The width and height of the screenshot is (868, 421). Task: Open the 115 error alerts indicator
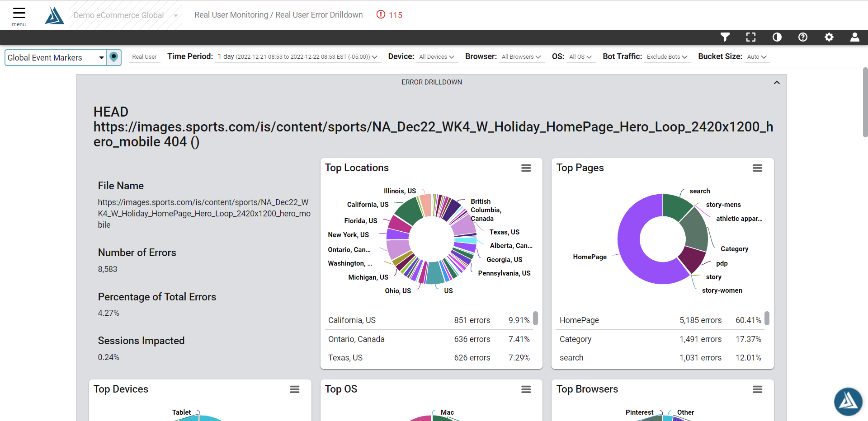pyautogui.click(x=389, y=15)
